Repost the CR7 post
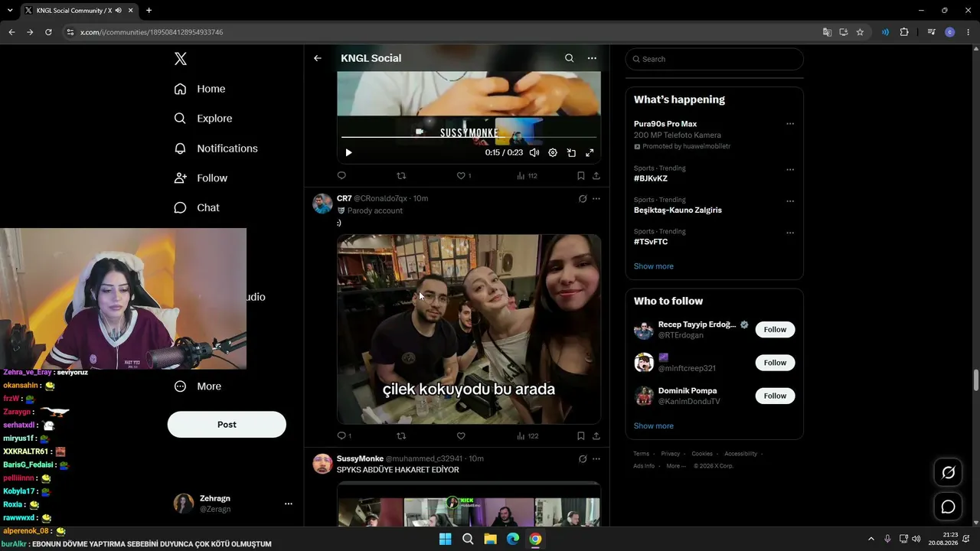The height and width of the screenshot is (551, 980). 401,436
